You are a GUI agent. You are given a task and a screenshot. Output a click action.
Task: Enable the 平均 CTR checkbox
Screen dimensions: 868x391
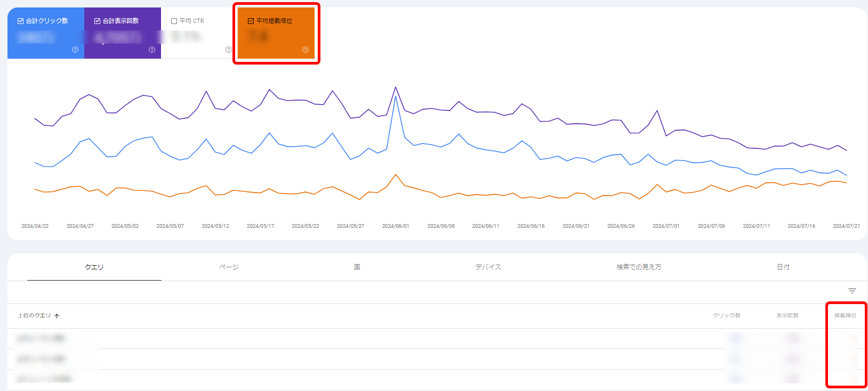pyautogui.click(x=174, y=21)
